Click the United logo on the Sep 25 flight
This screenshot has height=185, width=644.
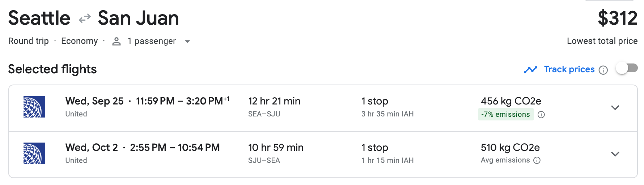pos(34,107)
